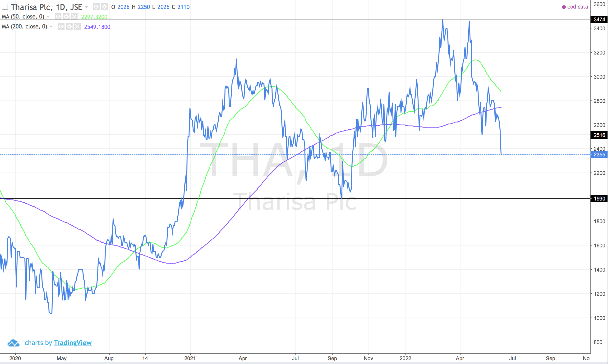Click the charts by text
This screenshot has height=364, width=608.
coord(38,343)
